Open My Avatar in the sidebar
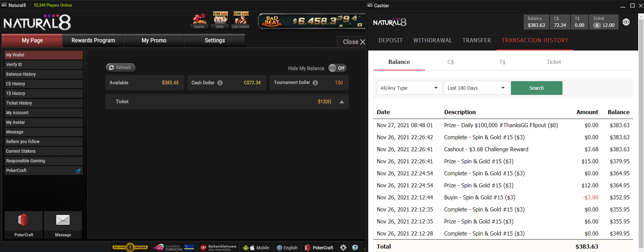 [x=44, y=122]
